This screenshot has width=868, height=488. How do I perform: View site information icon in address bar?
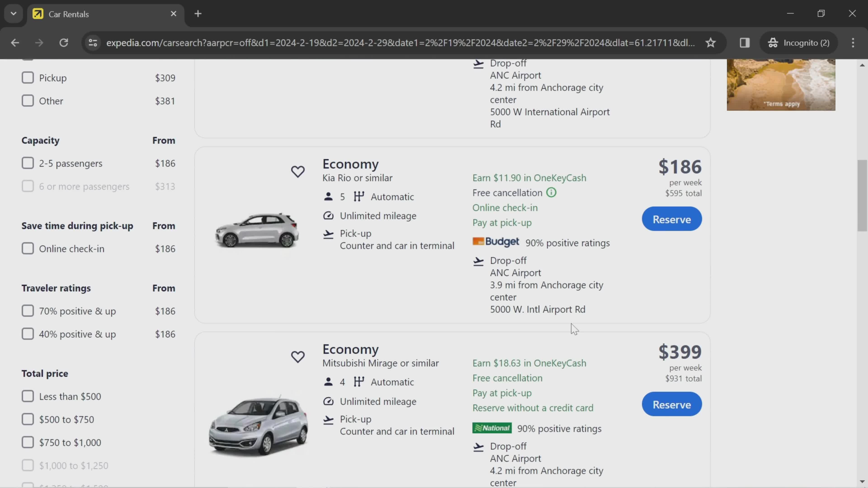tap(93, 43)
